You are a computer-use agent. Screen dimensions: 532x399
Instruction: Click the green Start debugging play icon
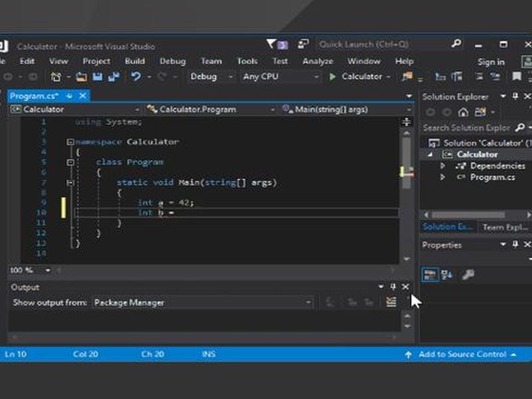(332, 77)
